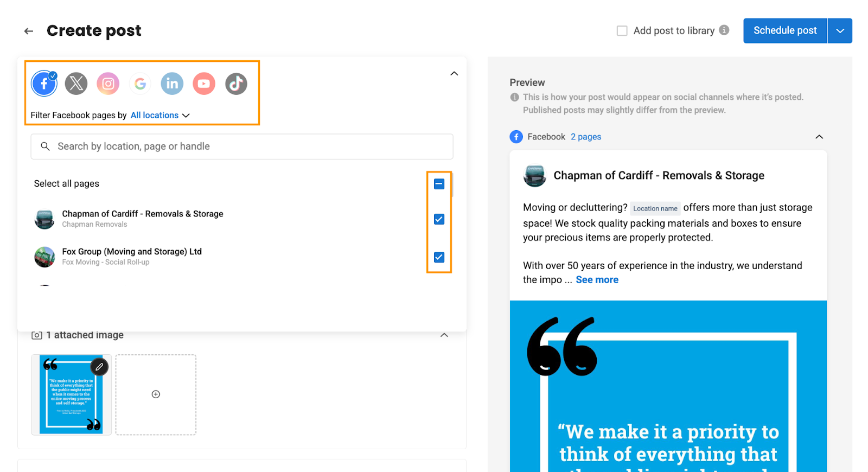Collapse the channel selection panel chevron
This screenshot has width=868, height=472.
(x=454, y=73)
